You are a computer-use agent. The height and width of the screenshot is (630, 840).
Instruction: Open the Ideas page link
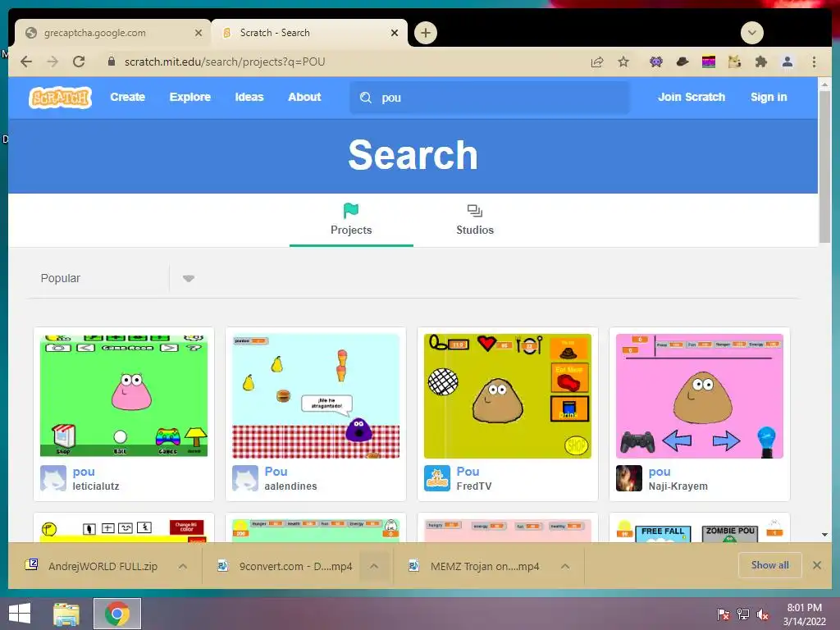point(249,97)
